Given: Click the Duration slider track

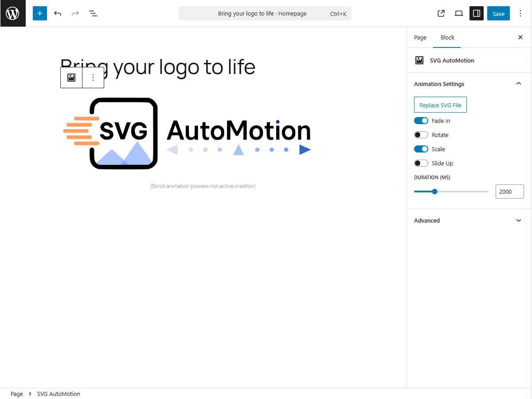Looking at the screenshot, I should pos(461,192).
